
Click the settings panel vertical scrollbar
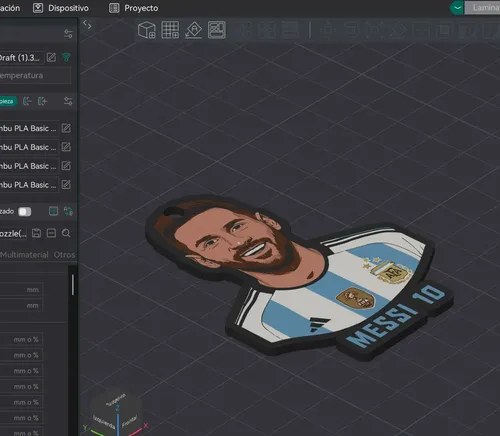tap(73, 285)
